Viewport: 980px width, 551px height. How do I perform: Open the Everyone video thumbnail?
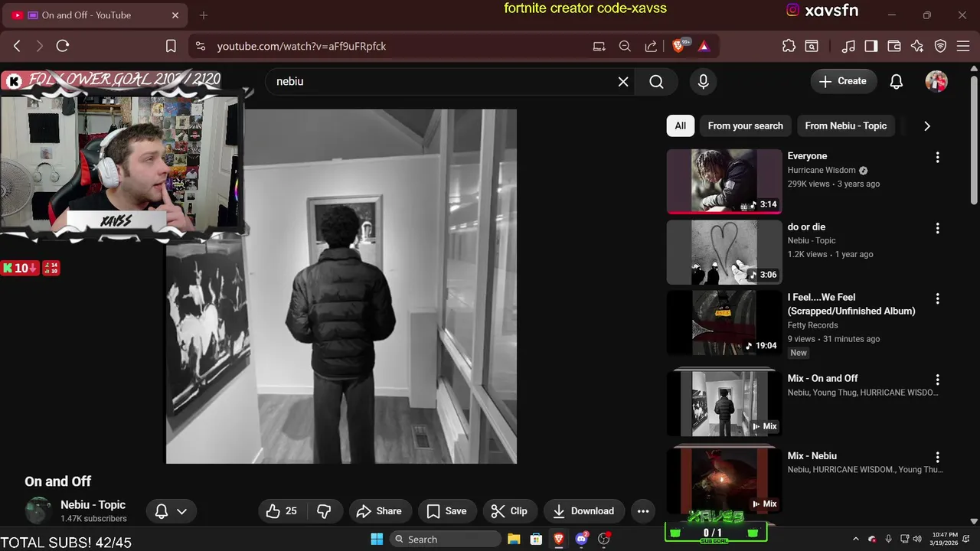point(724,181)
